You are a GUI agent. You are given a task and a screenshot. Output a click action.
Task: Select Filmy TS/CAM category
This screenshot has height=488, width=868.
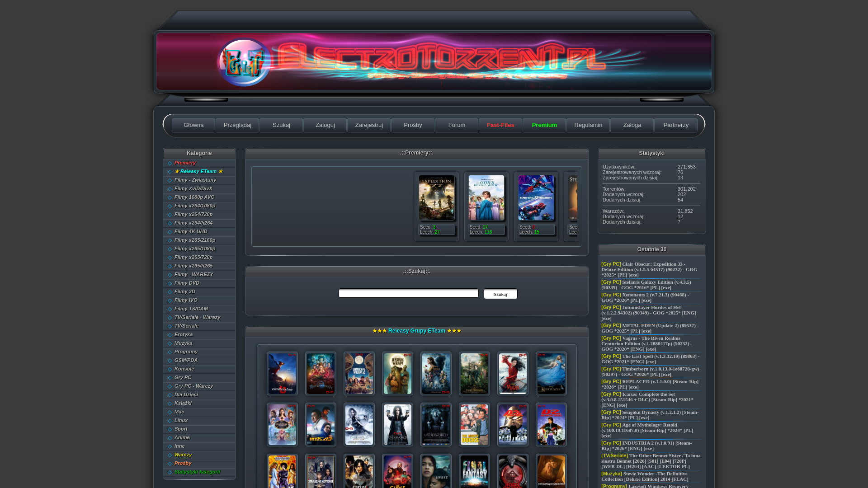[x=191, y=309]
